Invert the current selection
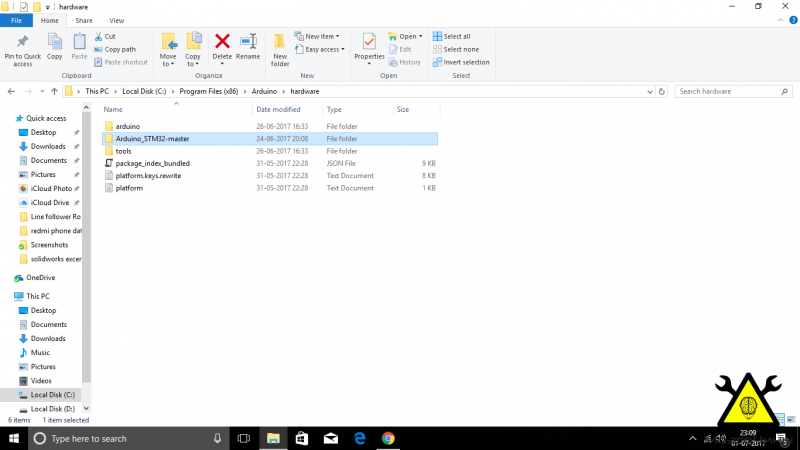This screenshot has height=450, width=800. pos(461,62)
